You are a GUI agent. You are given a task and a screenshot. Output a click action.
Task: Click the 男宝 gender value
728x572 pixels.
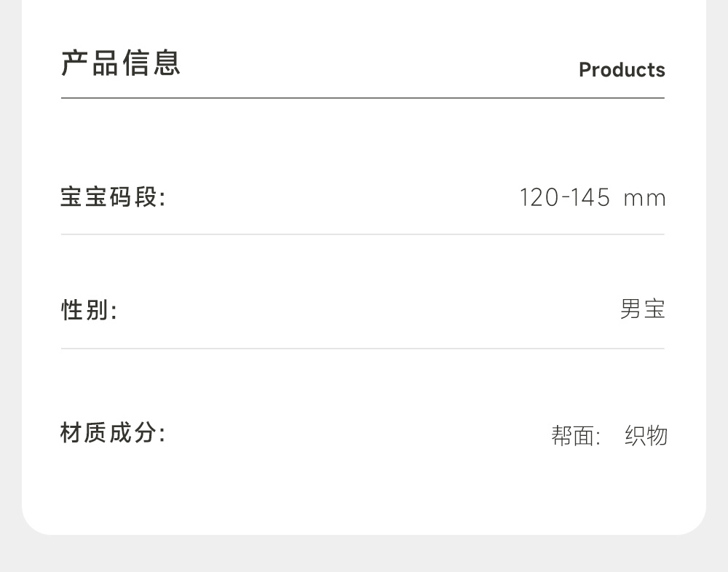pyautogui.click(x=643, y=309)
